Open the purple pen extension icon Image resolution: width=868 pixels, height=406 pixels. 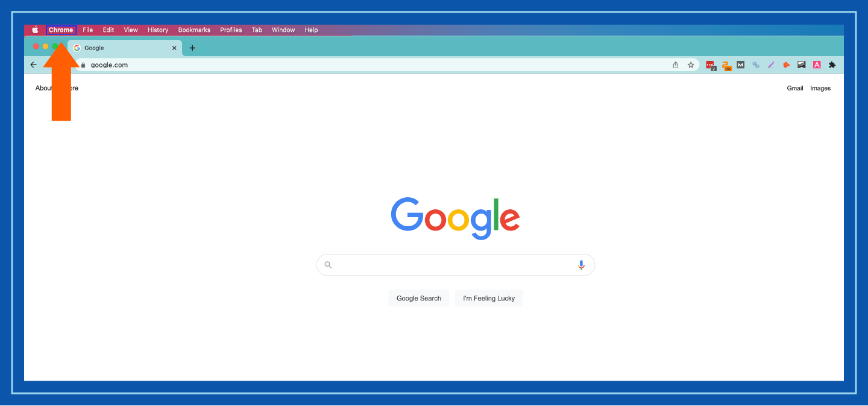(x=771, y=65)
